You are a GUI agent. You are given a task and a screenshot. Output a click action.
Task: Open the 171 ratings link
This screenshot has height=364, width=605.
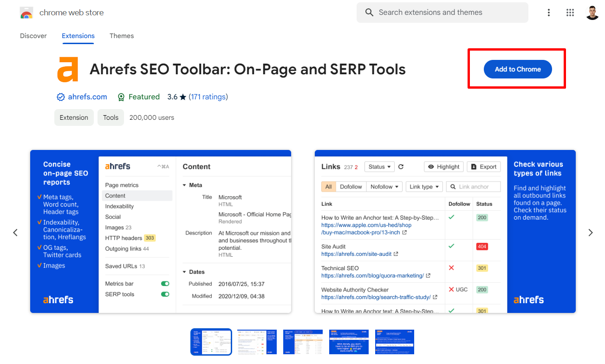(x=208, y=97)
